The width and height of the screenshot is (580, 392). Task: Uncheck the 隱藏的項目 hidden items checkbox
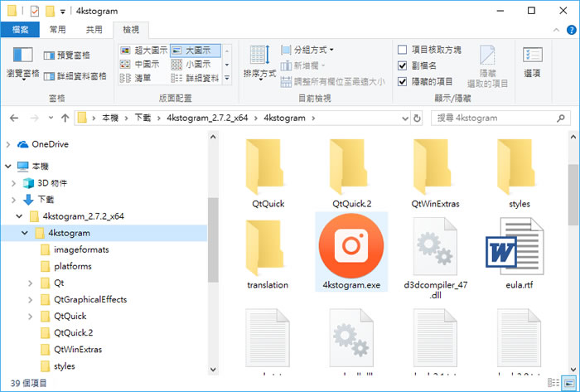tap(403, 81)
